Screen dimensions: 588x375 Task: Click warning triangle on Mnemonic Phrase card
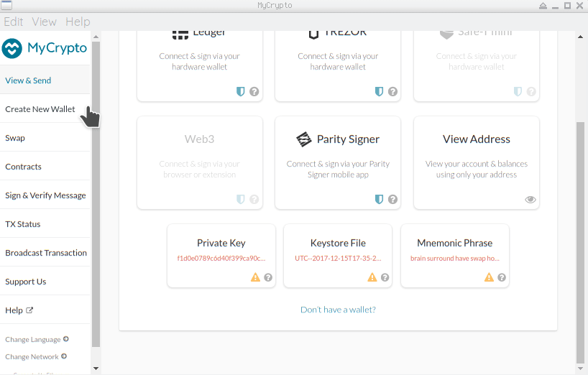coord(489,277)
